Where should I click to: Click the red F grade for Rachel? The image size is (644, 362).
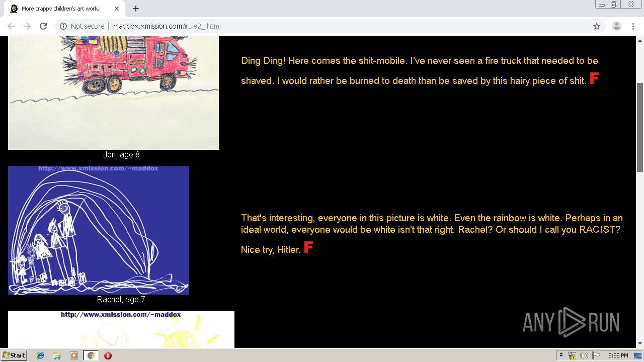click(x=308, y=247)
